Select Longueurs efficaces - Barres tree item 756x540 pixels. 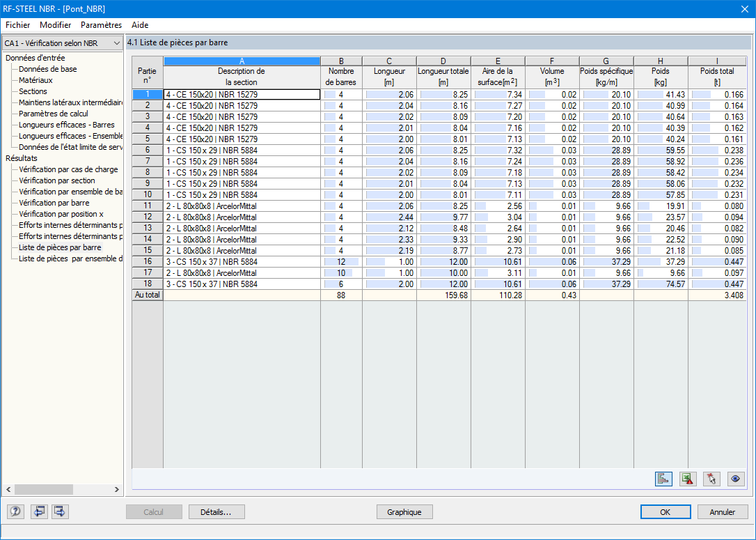[x=67, y=125]
